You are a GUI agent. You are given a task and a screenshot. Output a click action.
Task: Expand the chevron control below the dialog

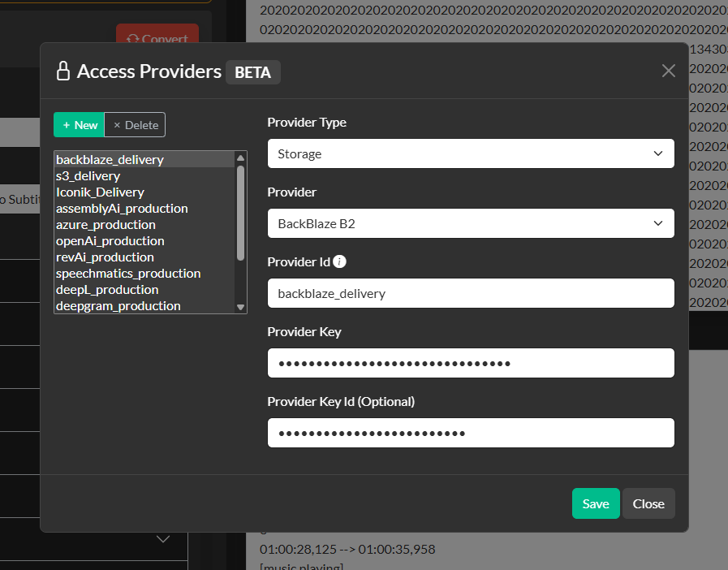[x=162, y=538]
